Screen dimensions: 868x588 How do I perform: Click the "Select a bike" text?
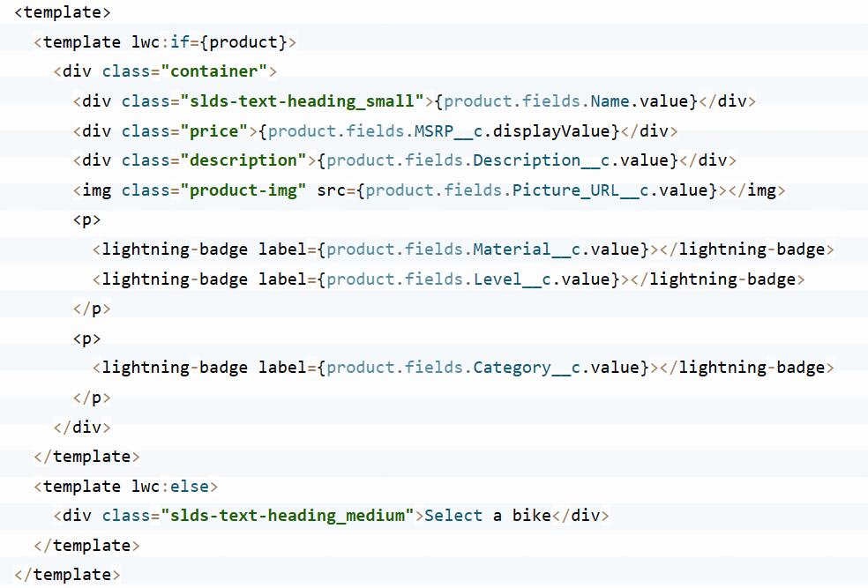pos(488,516)
